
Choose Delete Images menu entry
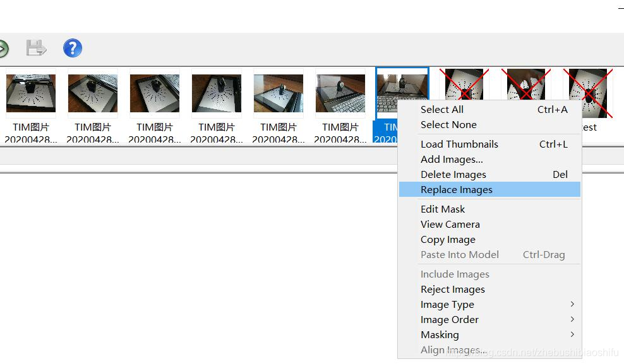[x=490, y=174]
